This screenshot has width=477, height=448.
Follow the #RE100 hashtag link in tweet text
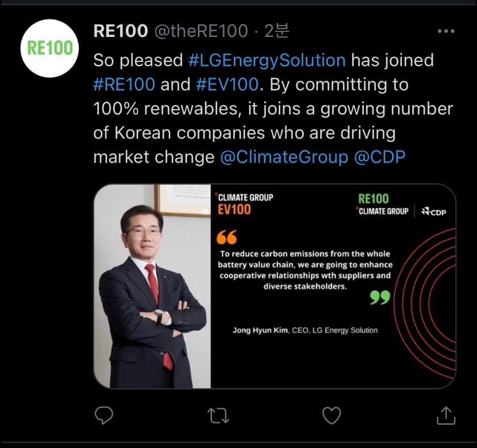(124, 84)
